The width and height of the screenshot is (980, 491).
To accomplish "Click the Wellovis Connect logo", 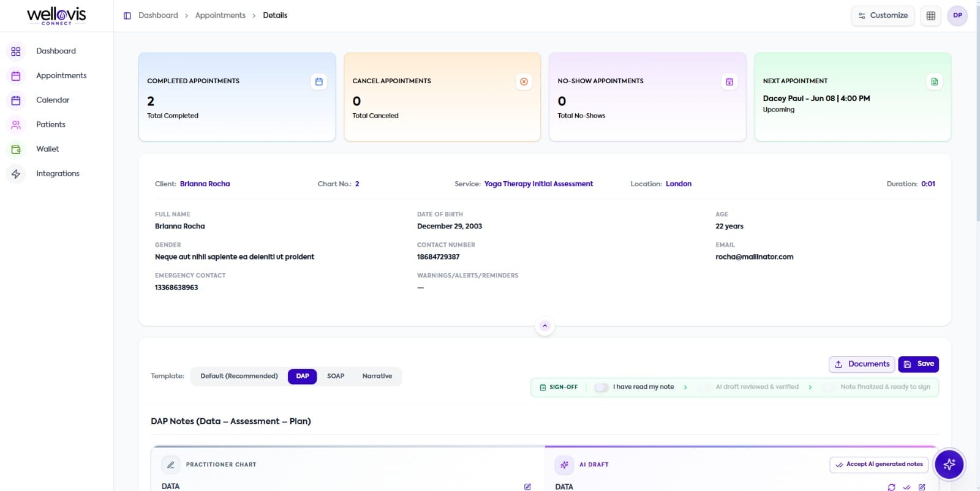I will coord(56,16).
